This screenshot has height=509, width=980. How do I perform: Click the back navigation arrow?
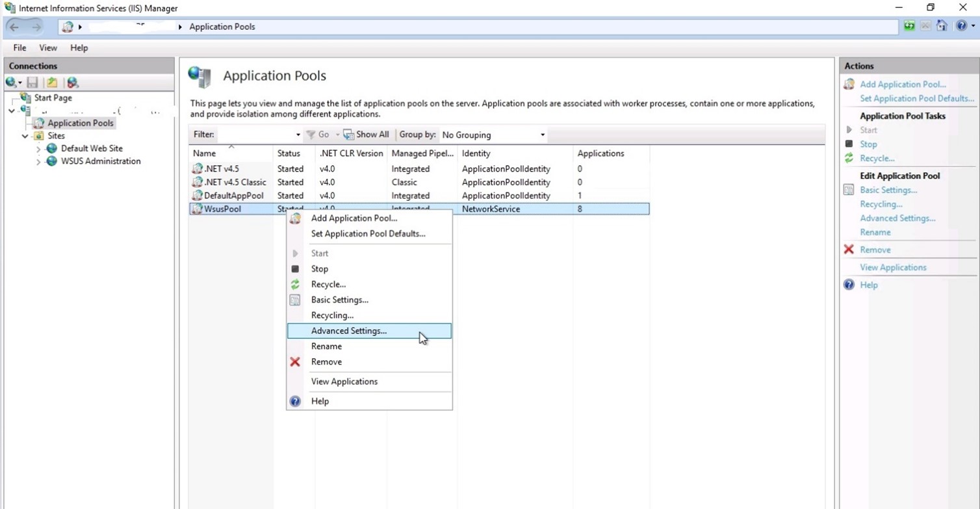pos(14,27)
